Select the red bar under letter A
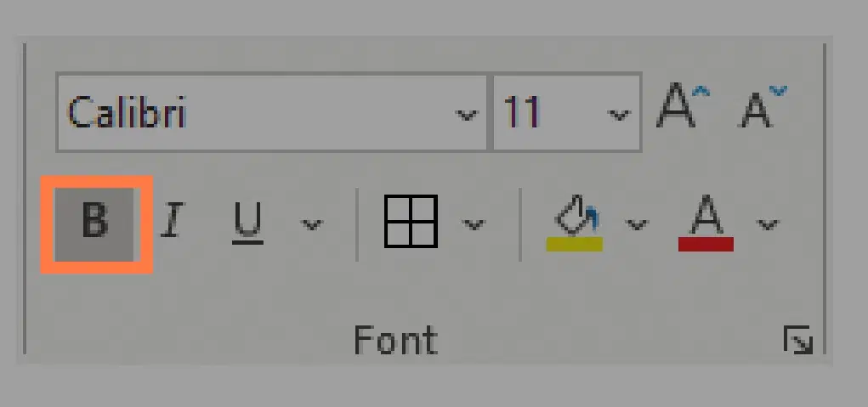 tap(706, 245)
